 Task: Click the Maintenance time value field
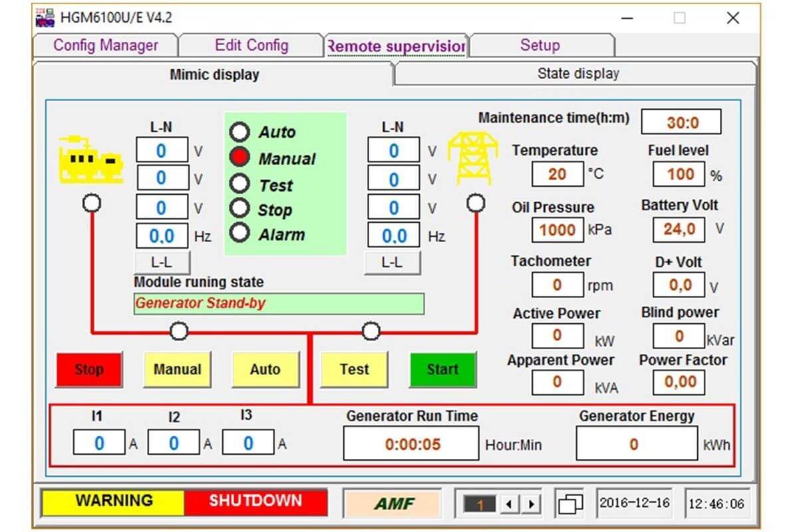point(681,122)
